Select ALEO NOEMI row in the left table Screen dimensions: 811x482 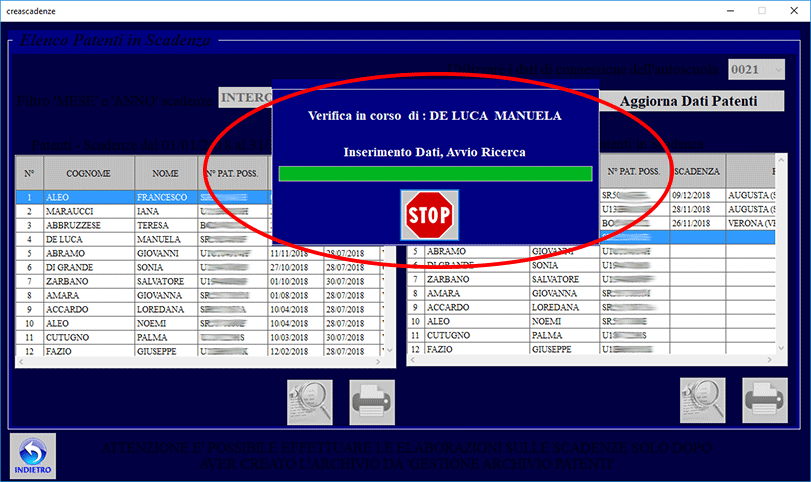click(200, 323)
